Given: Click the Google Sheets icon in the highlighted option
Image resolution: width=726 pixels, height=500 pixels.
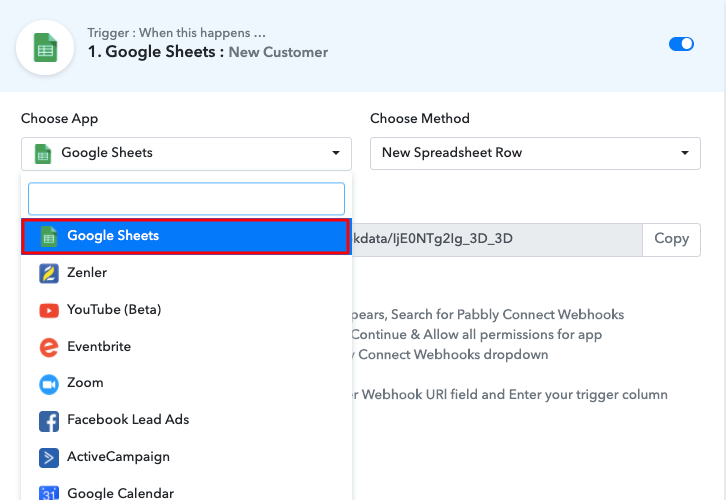Looking at the screenshot, I should 49,237.
